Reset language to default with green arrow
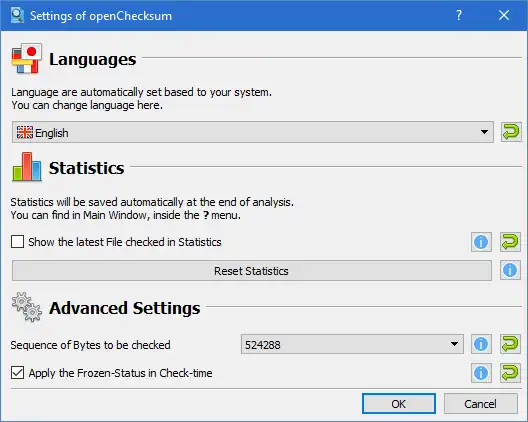 pos(511,132)
